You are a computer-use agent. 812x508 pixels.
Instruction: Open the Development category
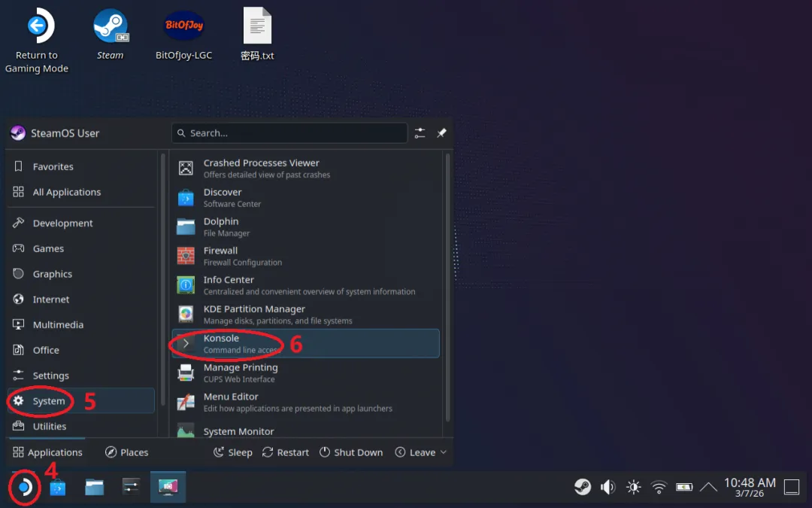(x=81, y=223)
